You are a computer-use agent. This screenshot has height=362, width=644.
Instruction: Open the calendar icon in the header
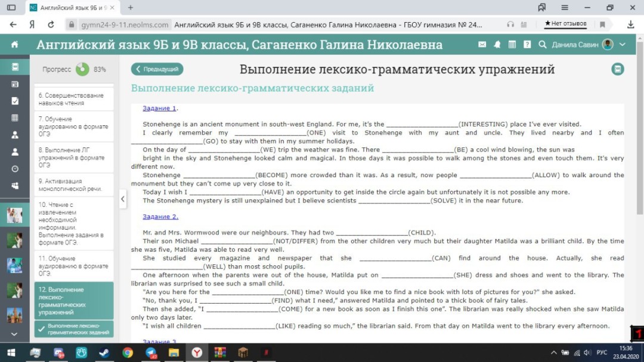pyautogui.click(x=512, y=45)
